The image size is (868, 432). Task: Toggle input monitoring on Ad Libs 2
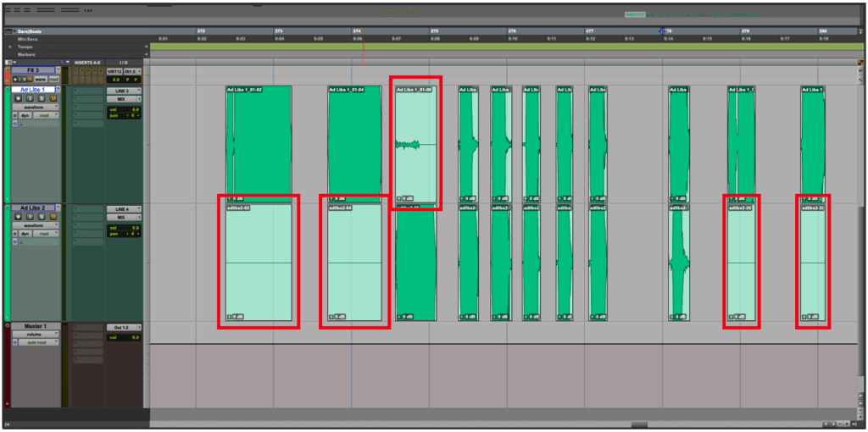30,217
